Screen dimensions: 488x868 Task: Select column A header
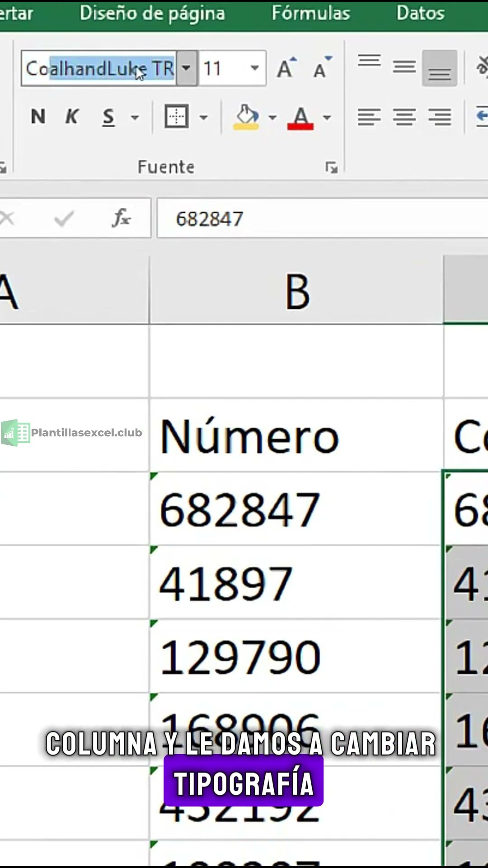[x=74, y=291]
